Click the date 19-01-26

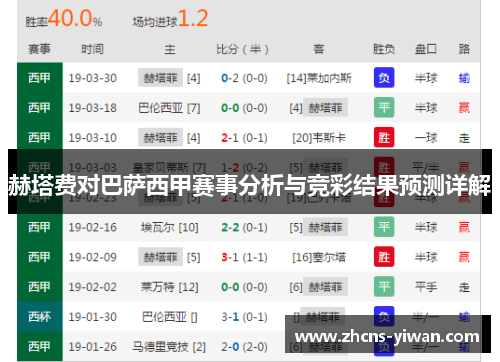tap(93, 347)
